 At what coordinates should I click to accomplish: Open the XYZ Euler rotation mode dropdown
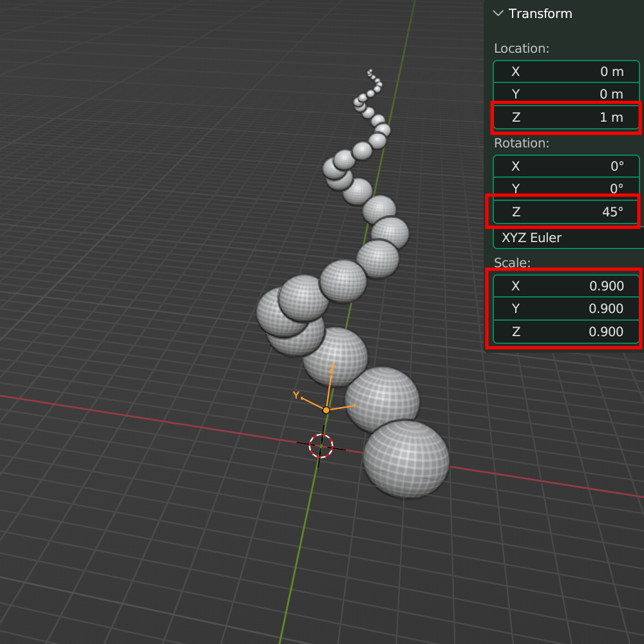(569, 238)
